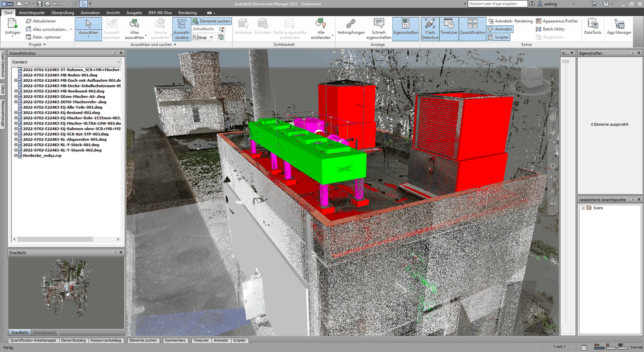Open the Ausgabe ribbon tab
This screenshot has height=352, width=644.
click(134, 13)
